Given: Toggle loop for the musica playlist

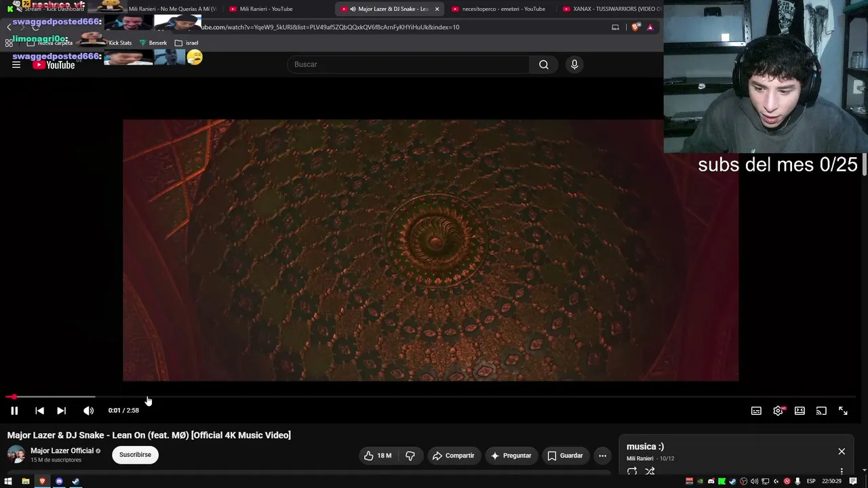Looking at the screenshot, I should pyautogui.click(x=632, y=471).
